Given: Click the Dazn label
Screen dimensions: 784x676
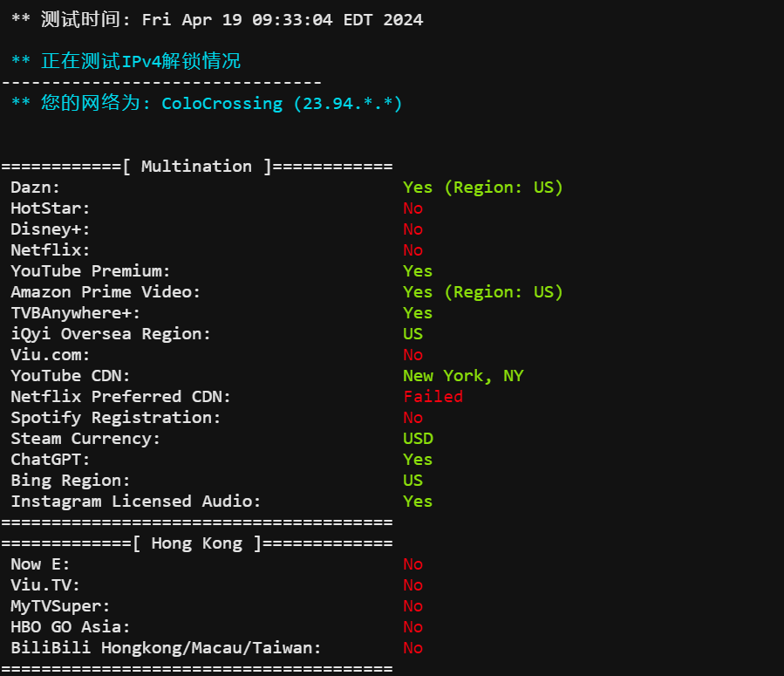Looking at the screenshot, I should [x=35, y=188].
